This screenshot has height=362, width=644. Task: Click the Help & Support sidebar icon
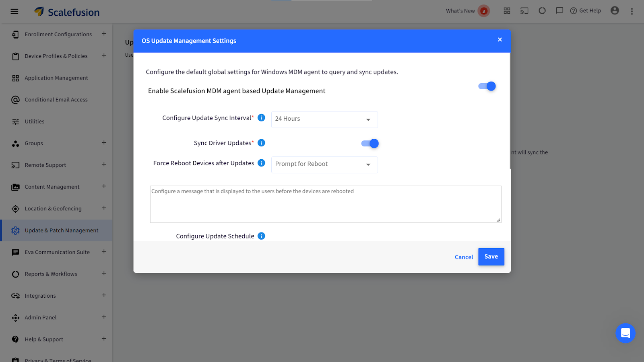(x=15, y=339)
